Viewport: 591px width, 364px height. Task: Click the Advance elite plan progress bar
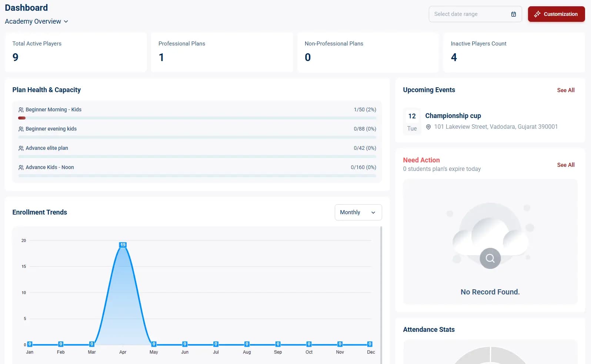tap(197, 156)
